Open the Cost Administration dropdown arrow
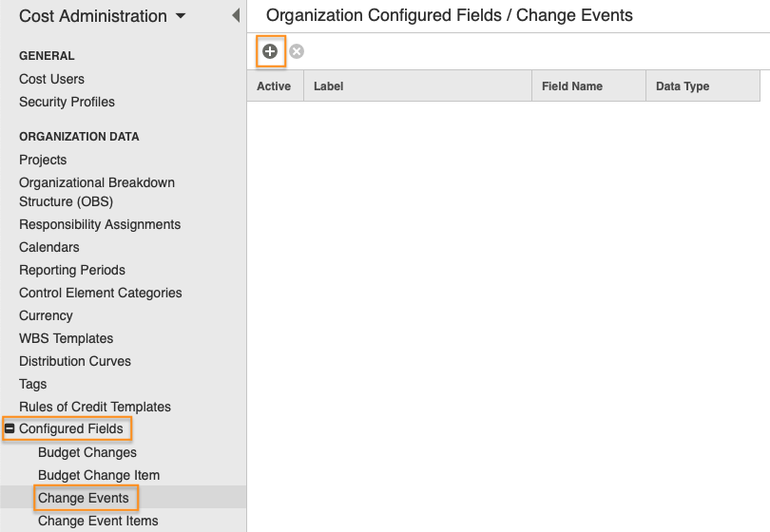 [181, 16]
